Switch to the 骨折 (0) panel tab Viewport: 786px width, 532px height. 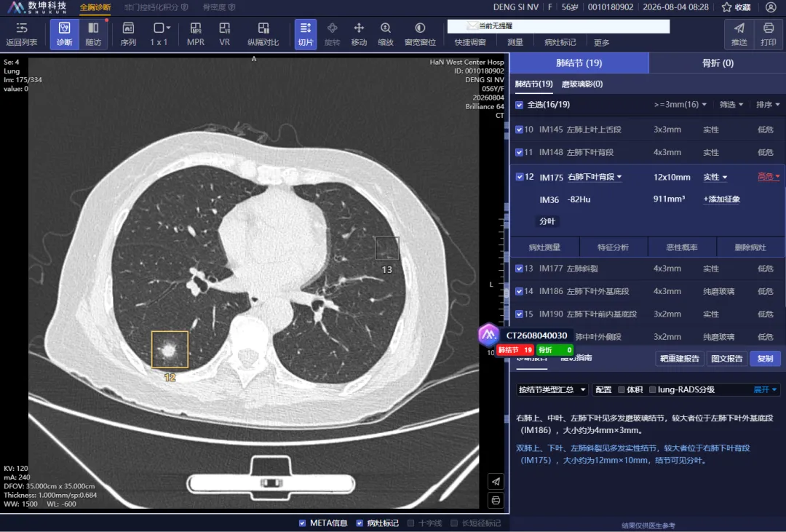(x=718, y=63)
